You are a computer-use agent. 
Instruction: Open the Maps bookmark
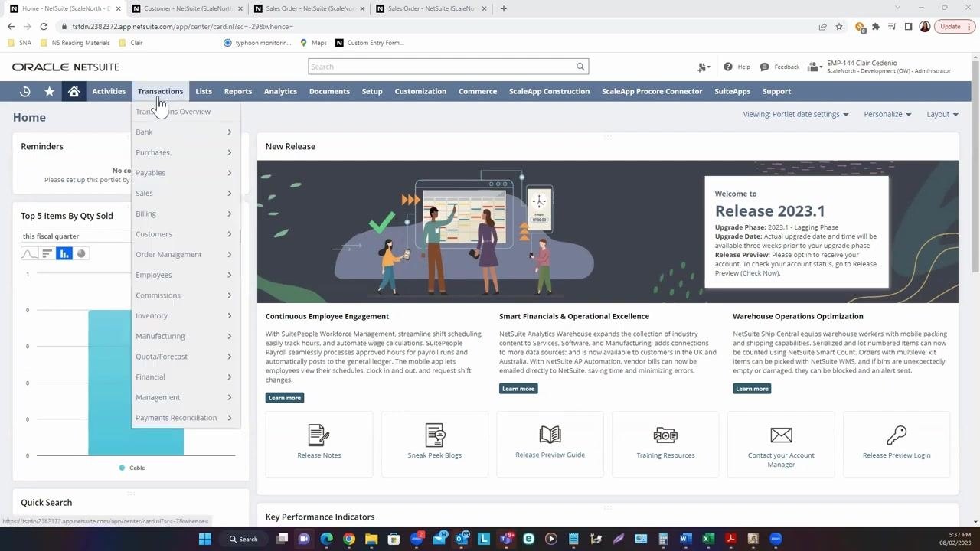click(314, 43)
